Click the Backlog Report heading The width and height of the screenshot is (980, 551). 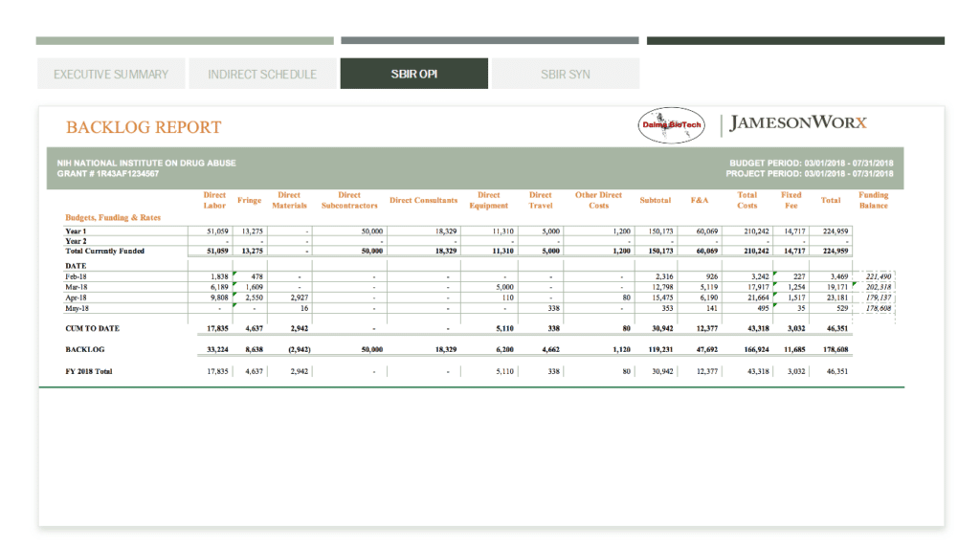144,127
